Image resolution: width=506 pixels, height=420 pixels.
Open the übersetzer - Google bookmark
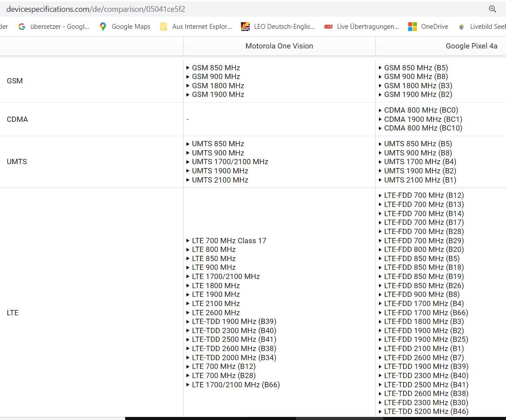[54, 27]
